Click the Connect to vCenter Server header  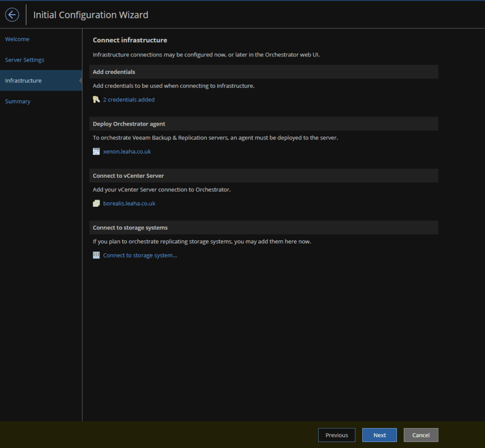pos(264,175)
